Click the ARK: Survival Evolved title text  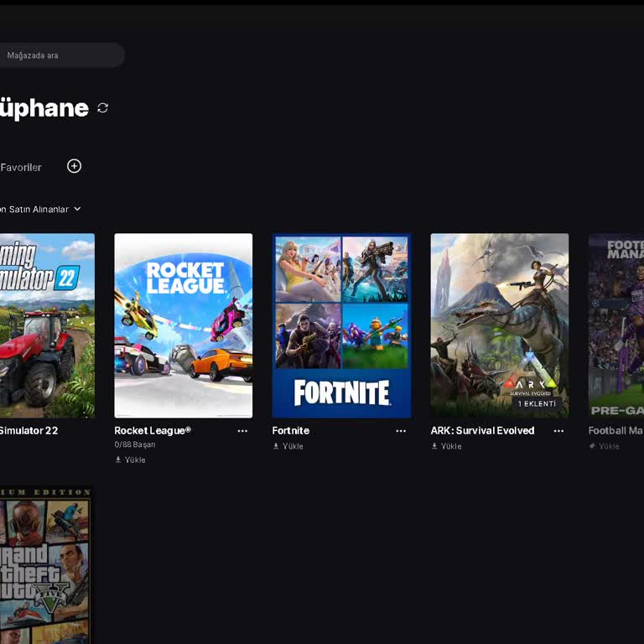483,430
